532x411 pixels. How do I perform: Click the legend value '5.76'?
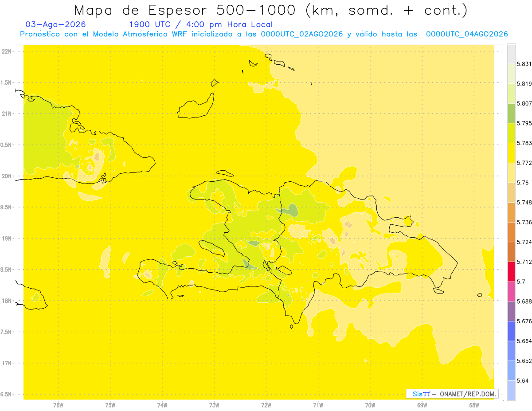coord(523,183)
